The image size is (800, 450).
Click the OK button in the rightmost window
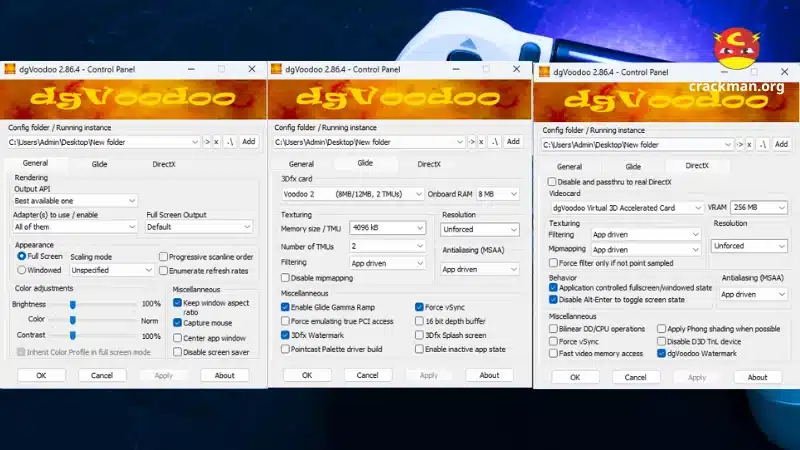point(575,377)
